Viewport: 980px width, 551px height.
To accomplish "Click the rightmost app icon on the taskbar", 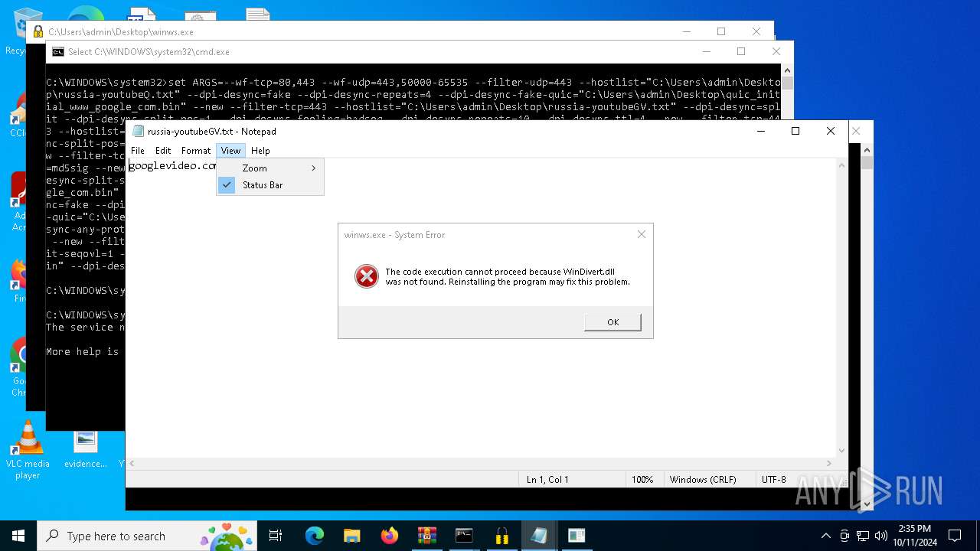I will 577,536.
